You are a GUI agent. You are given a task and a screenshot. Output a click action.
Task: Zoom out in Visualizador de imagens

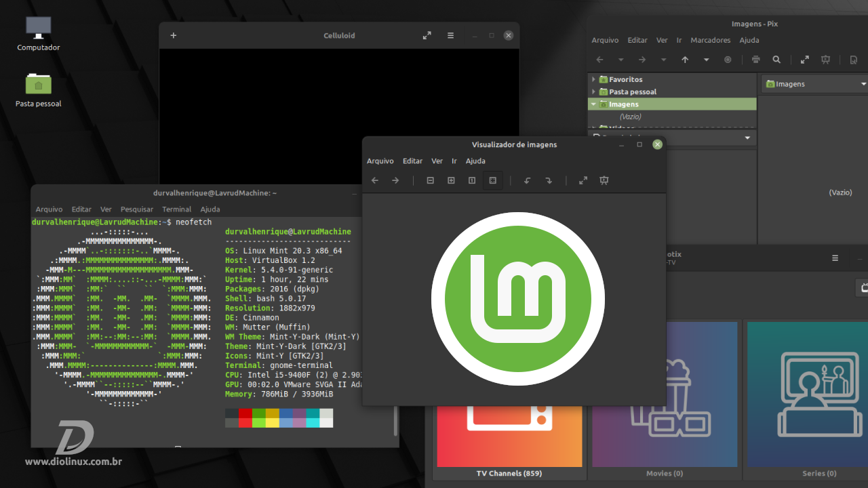(430, 180)
